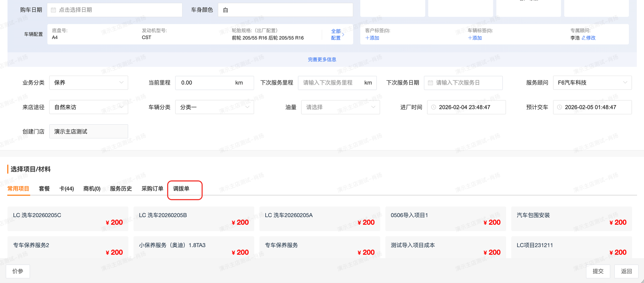Click the 当前里程 input field
The image size is (644, 283).
coord(206,83)
